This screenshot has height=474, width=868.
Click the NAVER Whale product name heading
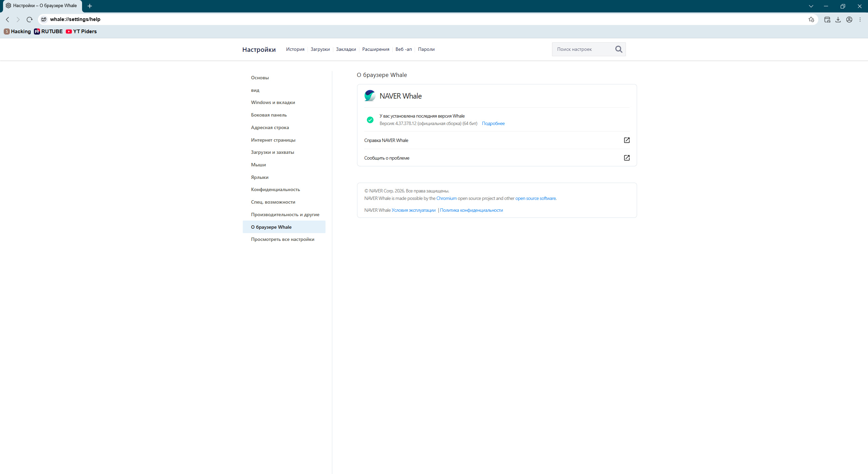click(400, 96)
